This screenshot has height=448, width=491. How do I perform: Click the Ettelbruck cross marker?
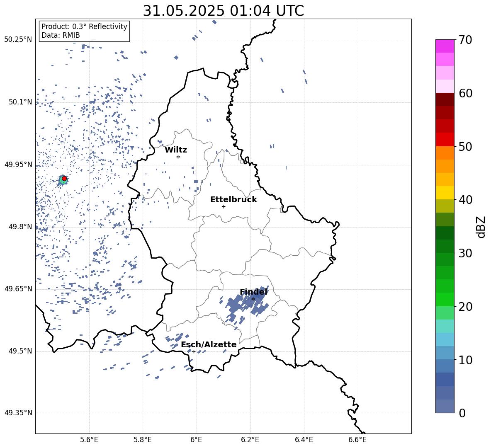click(224, 206)
